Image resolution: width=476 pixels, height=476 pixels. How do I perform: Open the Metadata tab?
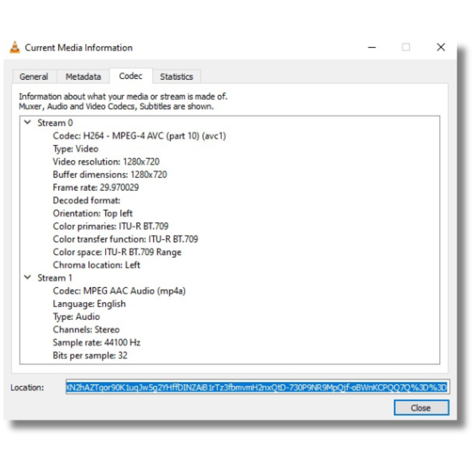click(x=83, y=77)
